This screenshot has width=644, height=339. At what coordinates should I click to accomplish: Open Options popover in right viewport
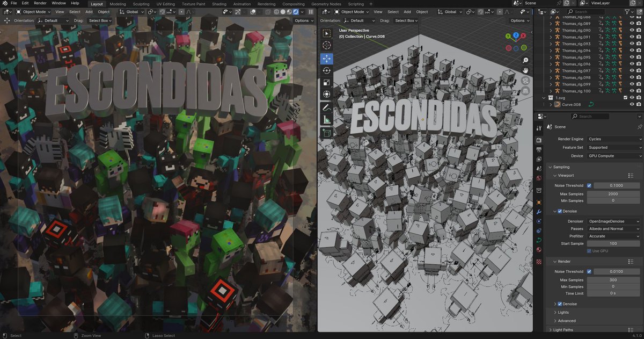[x=519, y=20]
